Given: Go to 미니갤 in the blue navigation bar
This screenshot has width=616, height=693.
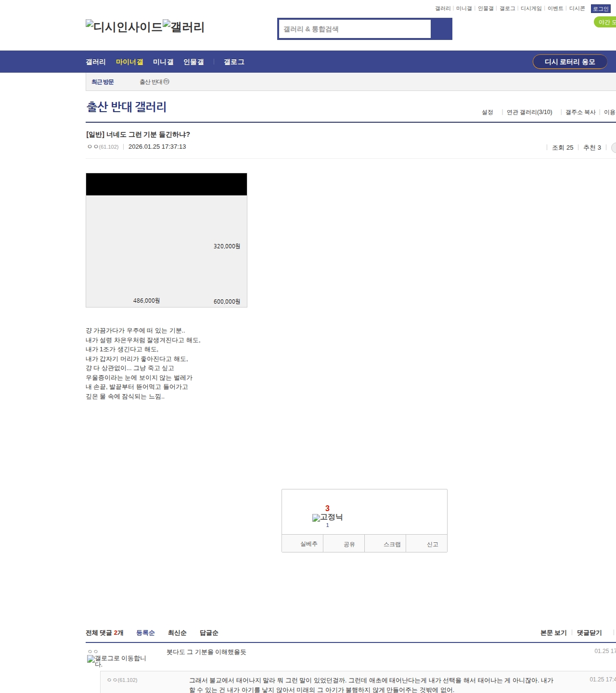Looking at the screenshot, I should point(163,62).
